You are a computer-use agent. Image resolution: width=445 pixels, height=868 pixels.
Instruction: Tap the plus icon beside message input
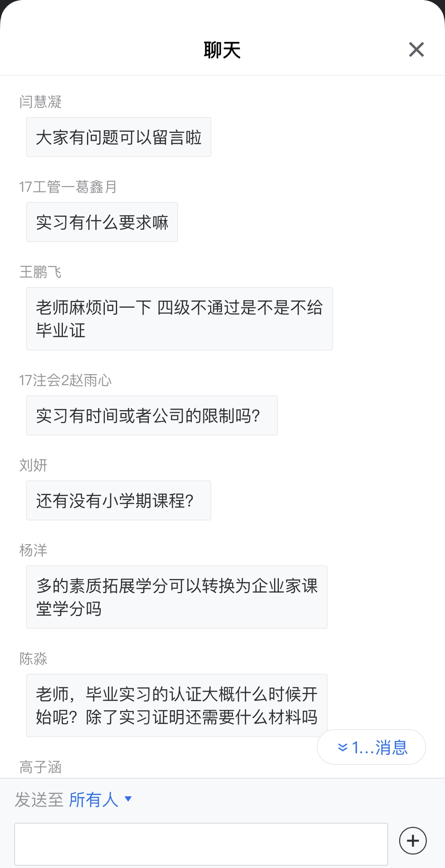[413, 840]
